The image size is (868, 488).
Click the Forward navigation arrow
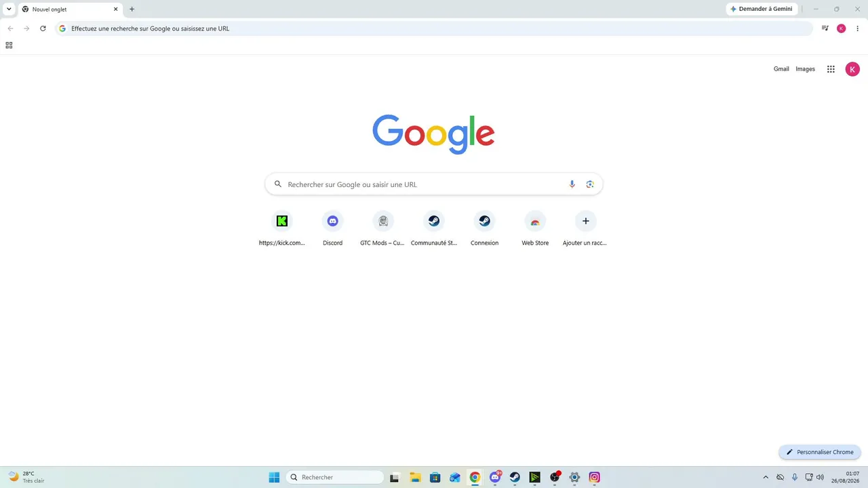(26, 28)
